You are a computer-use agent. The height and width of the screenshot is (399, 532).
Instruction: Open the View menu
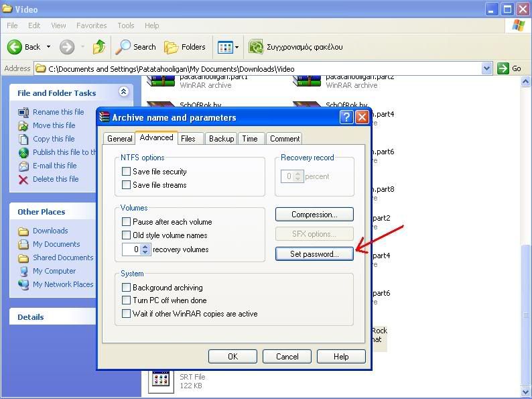(58, 25)
